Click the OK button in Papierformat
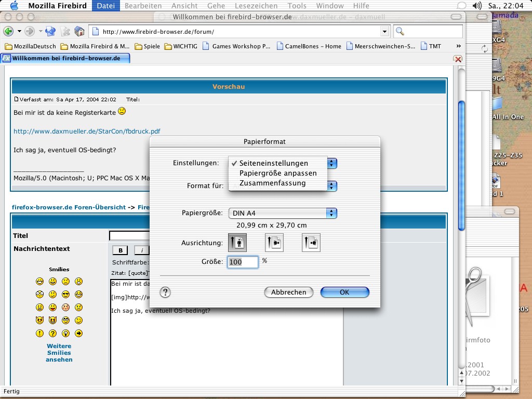 [345, 292]
